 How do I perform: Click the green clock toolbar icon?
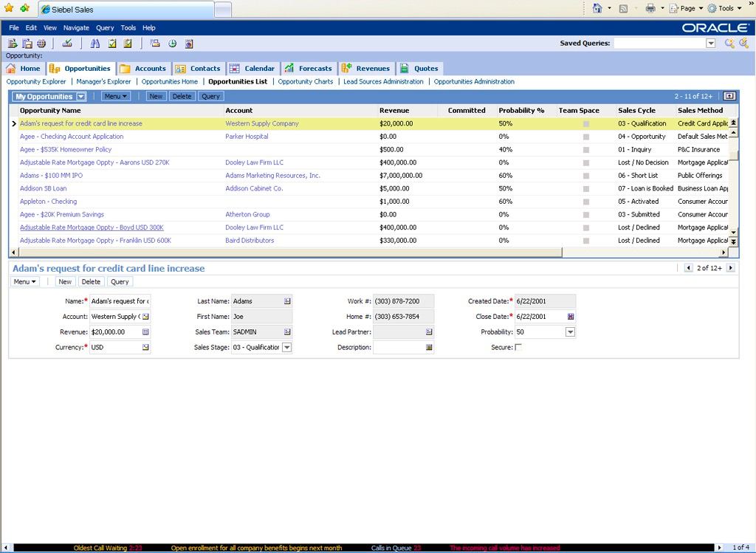[x=173, y=44]
